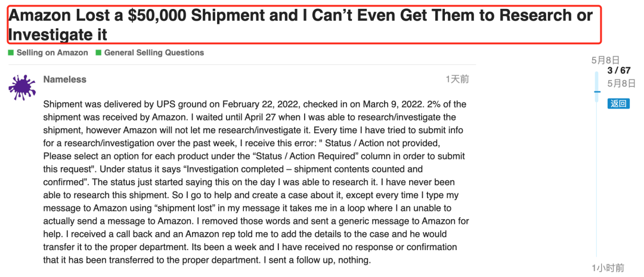This screenshot has height=277, width=644.
Task: Click the 3 / 67 post counter
Action: click(x=619, y=70)
